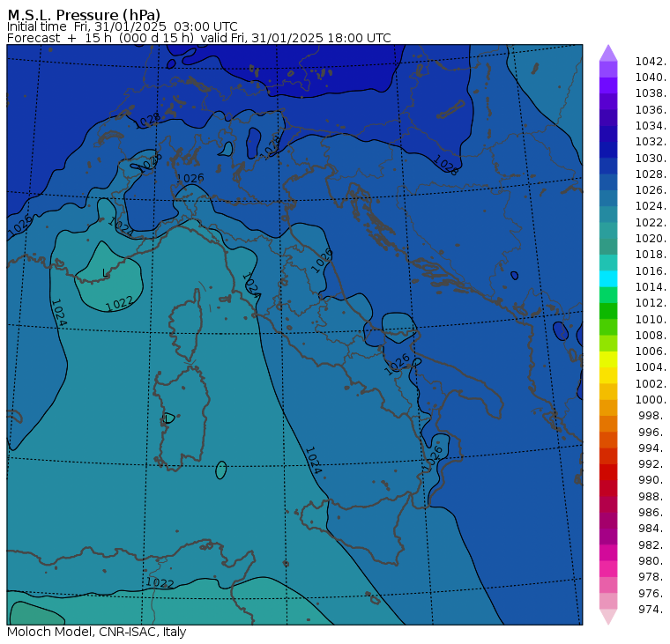Screen dimensions: 670x644
Task: Click the 1026. legend value
Action: [x=651, y=190]
